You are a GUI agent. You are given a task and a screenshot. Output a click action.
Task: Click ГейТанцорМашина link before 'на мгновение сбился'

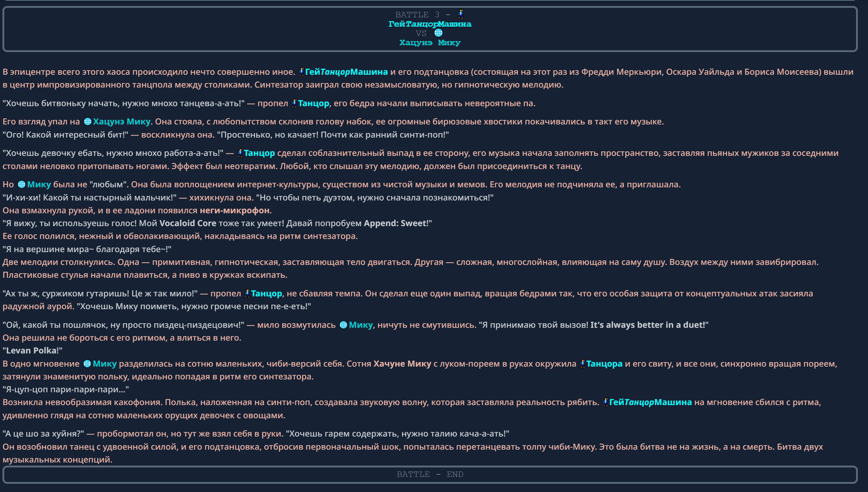click(x=650, y=403)
